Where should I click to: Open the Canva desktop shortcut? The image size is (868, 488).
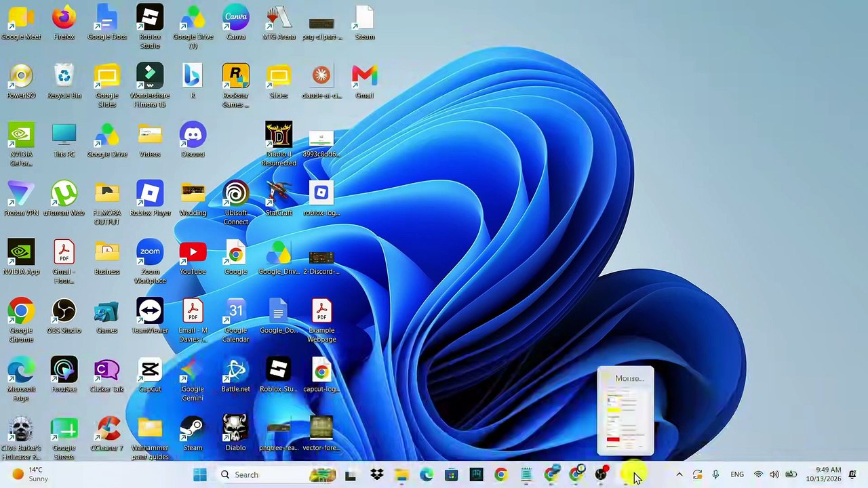(x=236, y=23)
